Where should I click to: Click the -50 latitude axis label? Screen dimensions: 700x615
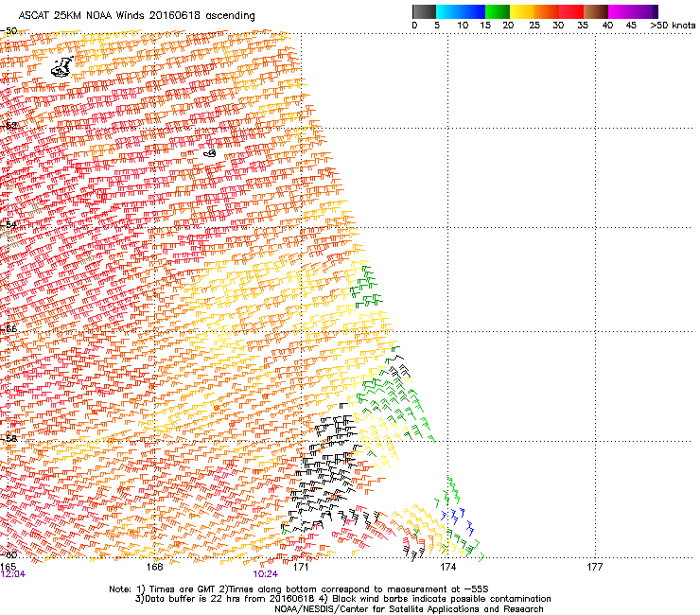click(x=9, y=31)
